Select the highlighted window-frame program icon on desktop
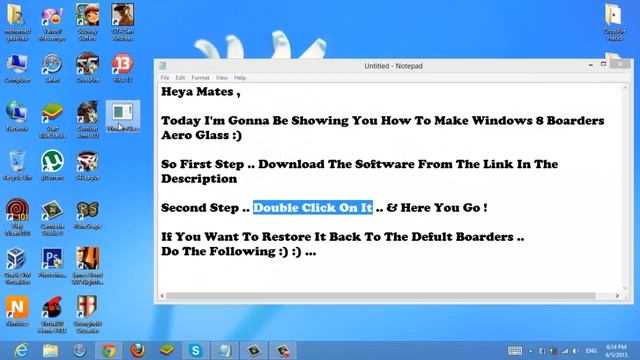The height and width of the screenshot is (360, 640). pyautogui.click(x=122, y=117)
